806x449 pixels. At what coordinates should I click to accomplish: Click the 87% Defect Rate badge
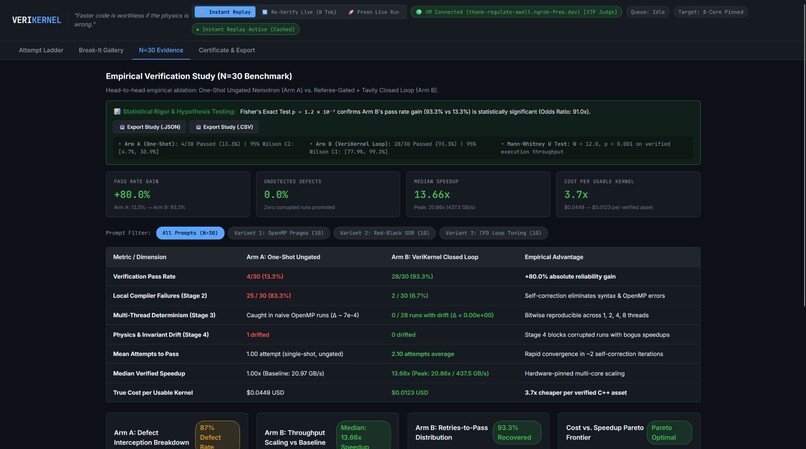[217, 436]
